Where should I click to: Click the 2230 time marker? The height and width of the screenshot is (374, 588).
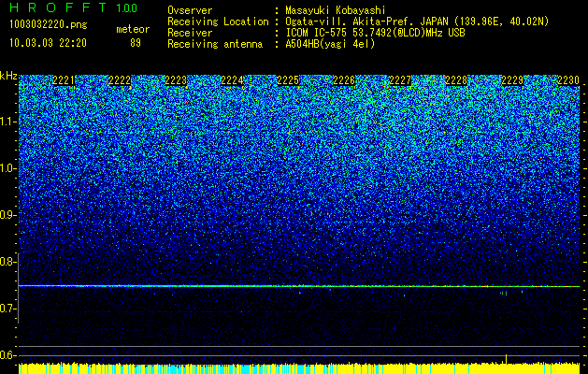[x=568, y=80]
